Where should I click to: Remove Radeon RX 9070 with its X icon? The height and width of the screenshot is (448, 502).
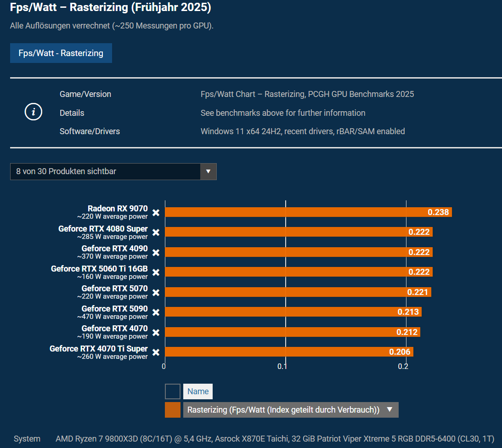pyautogui.click(x=156, y=213)
